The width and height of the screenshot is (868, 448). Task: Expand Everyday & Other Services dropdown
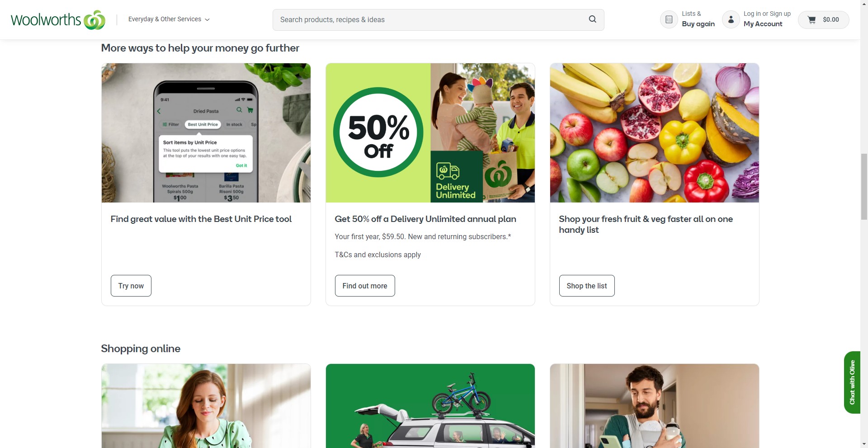tap(169, 19)
